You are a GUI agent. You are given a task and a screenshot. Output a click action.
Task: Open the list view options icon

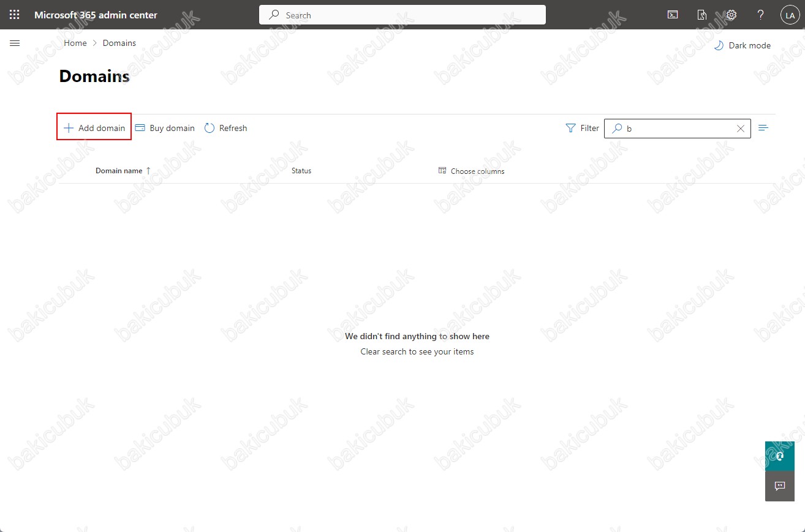click(763, 128)
